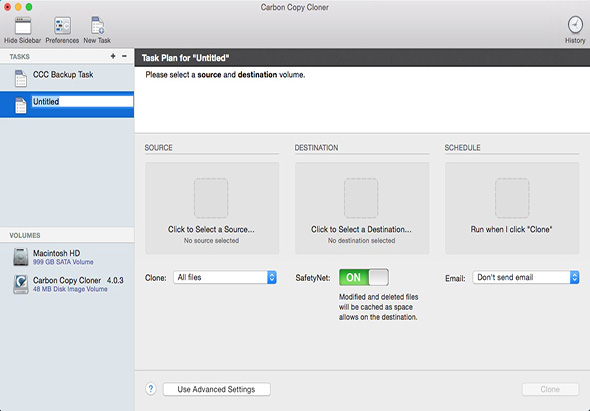Click '999 GB SATA Volume' text
The image size is (590, 411).
click(63, 262)
